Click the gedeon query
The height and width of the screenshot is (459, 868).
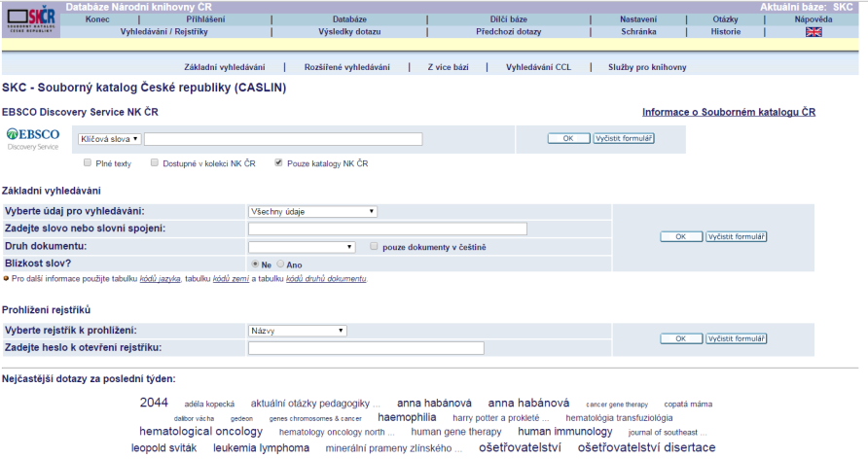pos(241,418)
